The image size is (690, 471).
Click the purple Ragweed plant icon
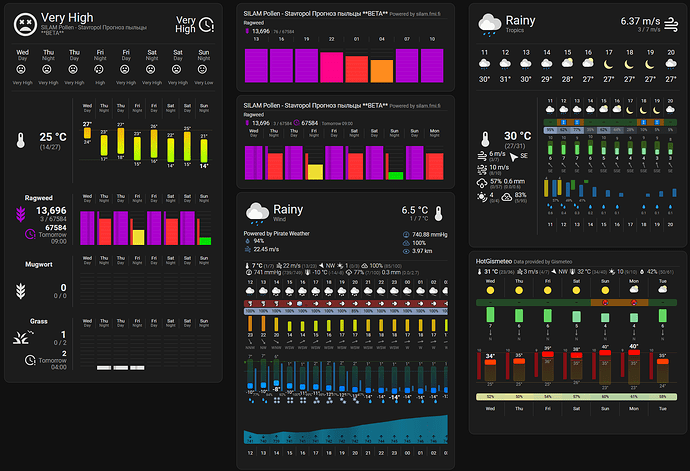point(21,214)
